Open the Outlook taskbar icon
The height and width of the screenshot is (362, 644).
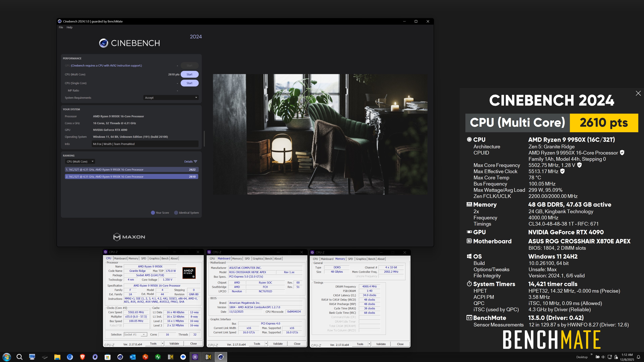coord(132,357)
